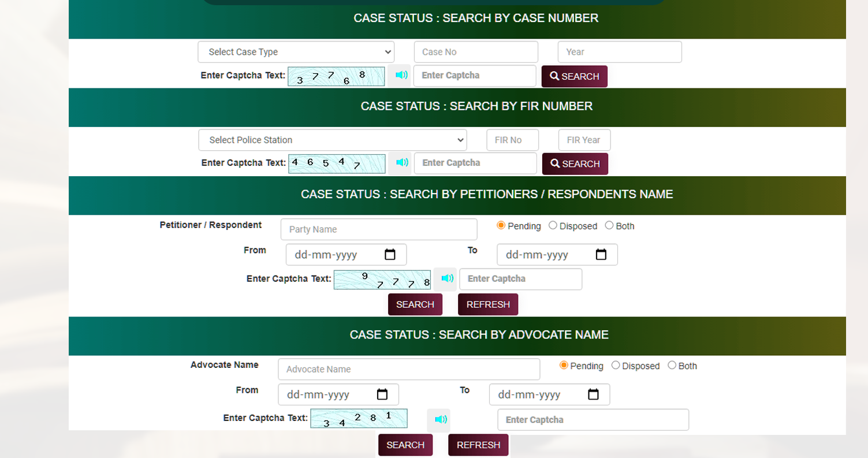The width and height of the screenshot is (868, 458).
Task: Select Both in petitioner respondent section
Action: (609, 225)
